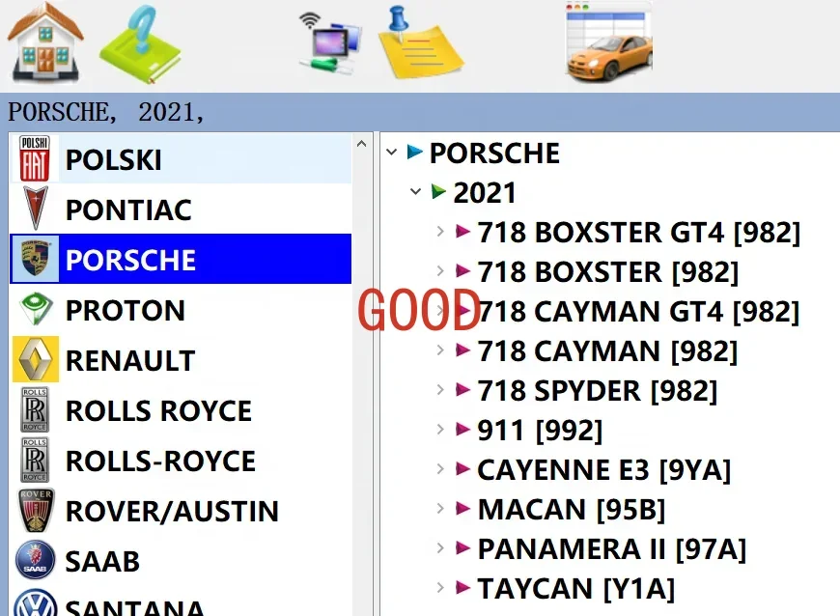Select ROVER/AUSTIN in the make list
Viewport: 840px width, 616px height.
coord(181,511)
